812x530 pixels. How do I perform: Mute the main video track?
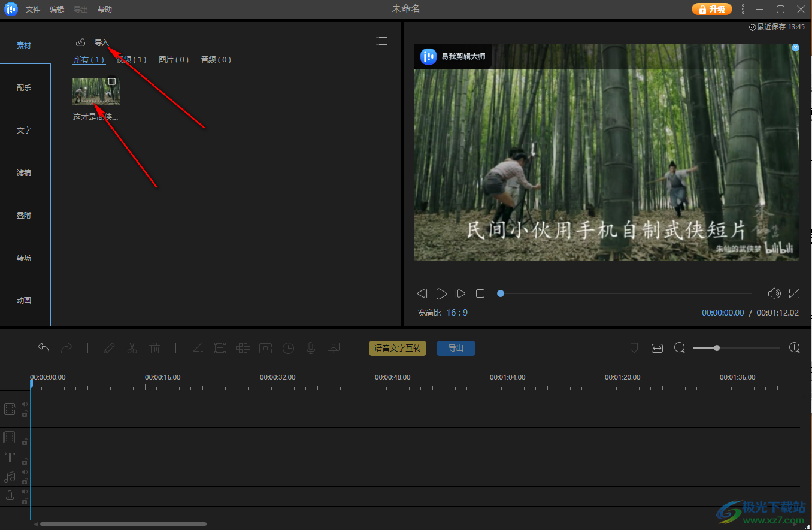click(x=25, y=404)
